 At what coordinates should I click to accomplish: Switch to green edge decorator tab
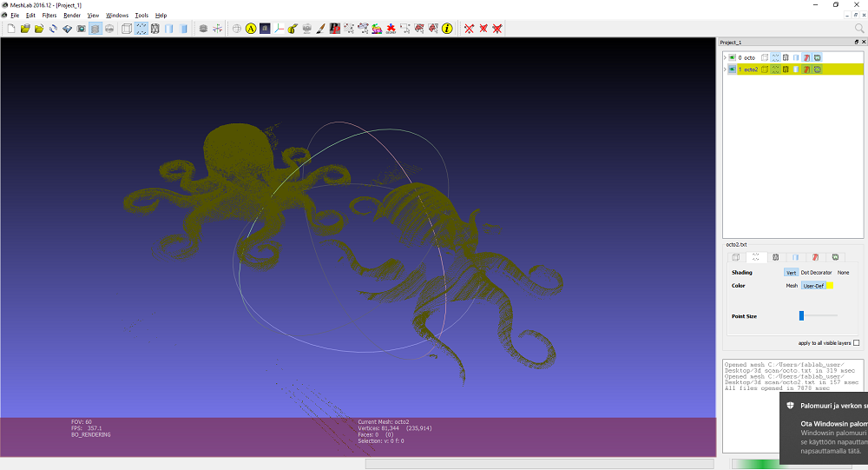point(835,257)
